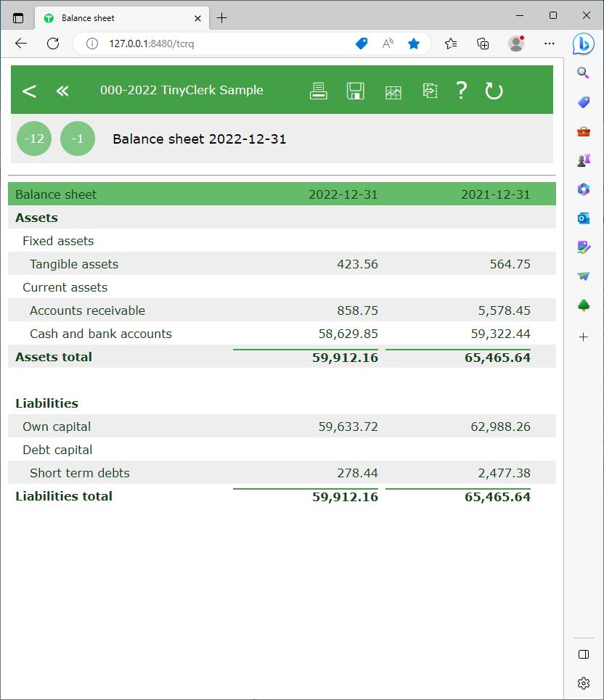The height and width of the screenshot is (700, 604).
Task: Open the browser tab actions menu
Action: pyautogui.click(x=18, y=18)
